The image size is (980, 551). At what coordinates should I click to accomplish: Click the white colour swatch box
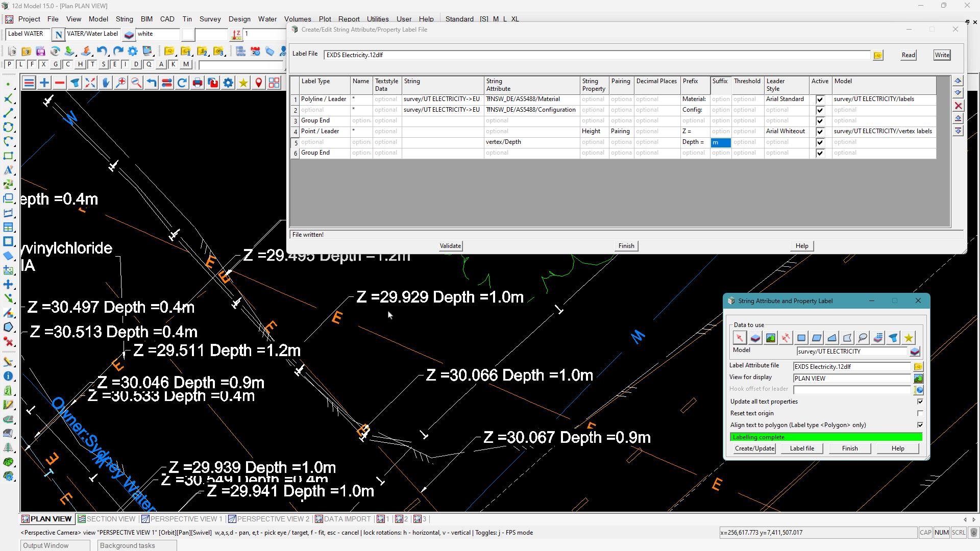(x=188, y=34)
